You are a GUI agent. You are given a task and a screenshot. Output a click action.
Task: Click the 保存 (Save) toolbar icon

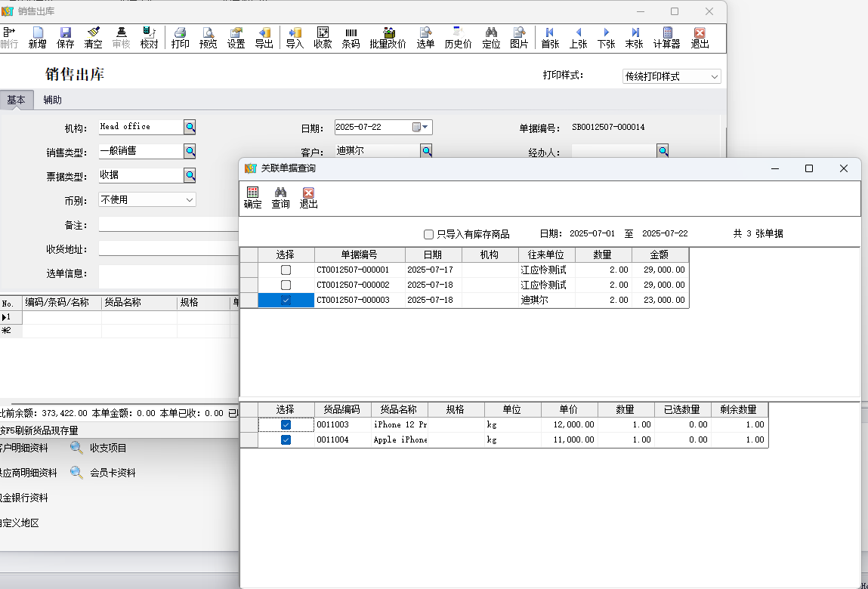click(x=66, y=38)
